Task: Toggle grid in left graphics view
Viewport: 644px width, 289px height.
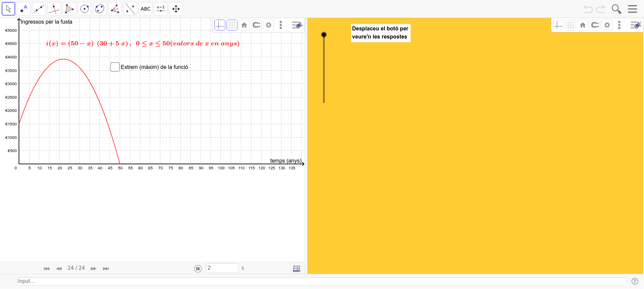Action: point(232,25)
